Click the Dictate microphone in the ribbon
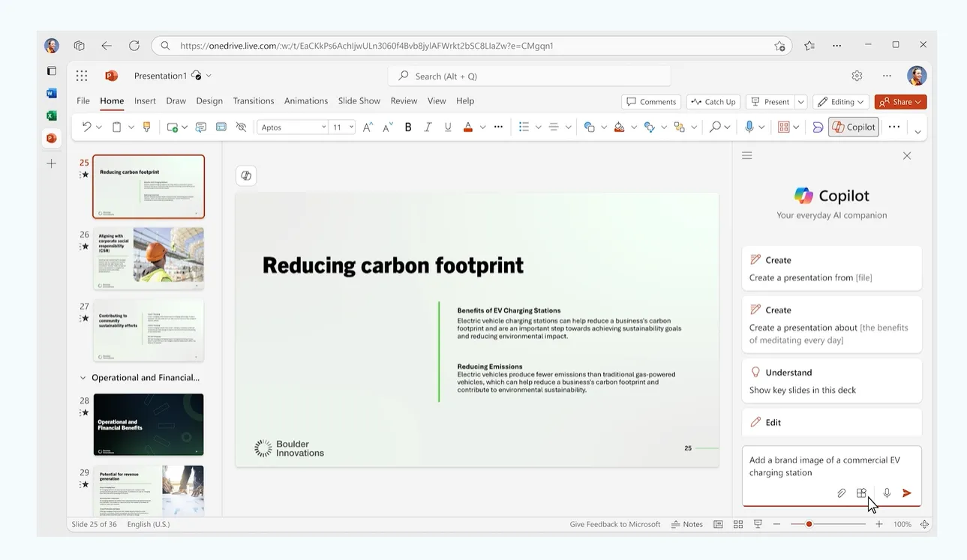Viewport: 967px width, 560px height. pos(749,127)
